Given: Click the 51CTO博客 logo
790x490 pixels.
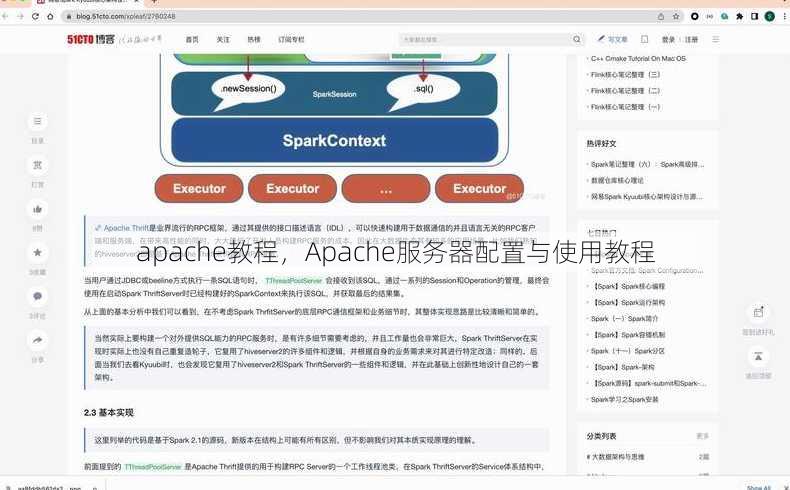Looking at the screenshot, I should click(91, 39).
